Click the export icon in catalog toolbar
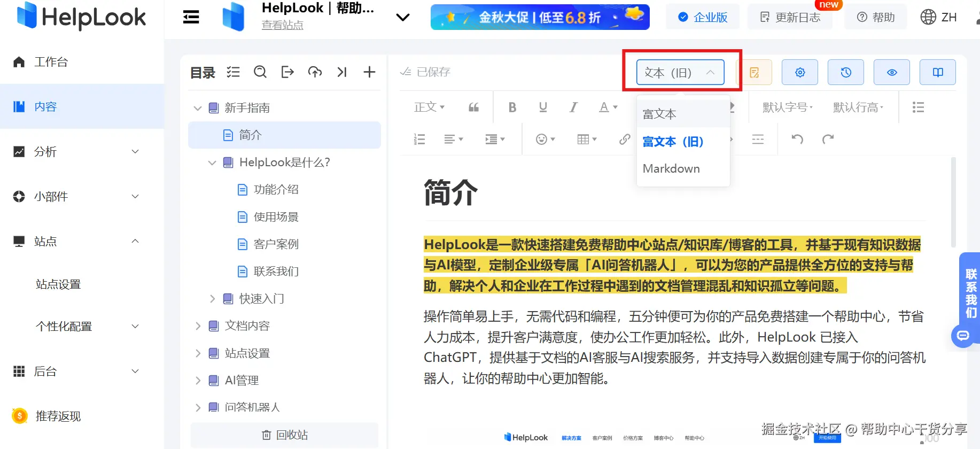Viewport: 980px width, 449px height. tap(287, 72)
